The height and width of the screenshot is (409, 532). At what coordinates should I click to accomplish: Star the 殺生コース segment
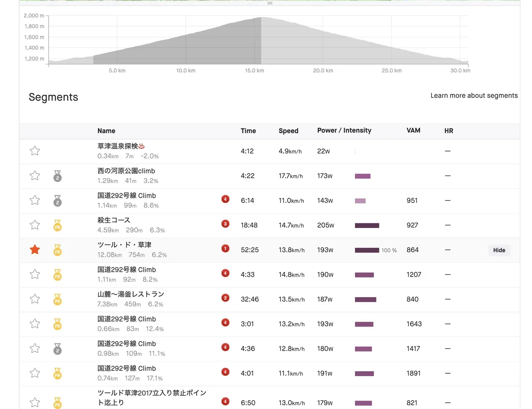35,225
